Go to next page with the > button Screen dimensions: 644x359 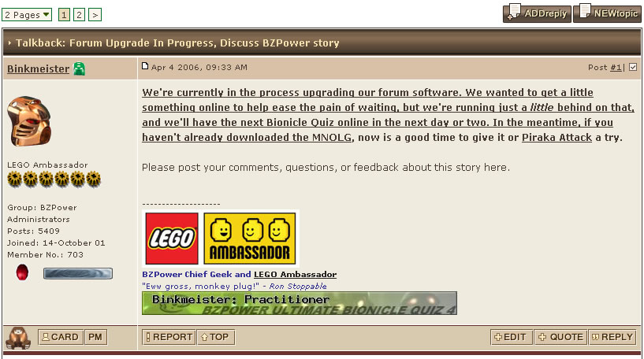coord(95,15)
